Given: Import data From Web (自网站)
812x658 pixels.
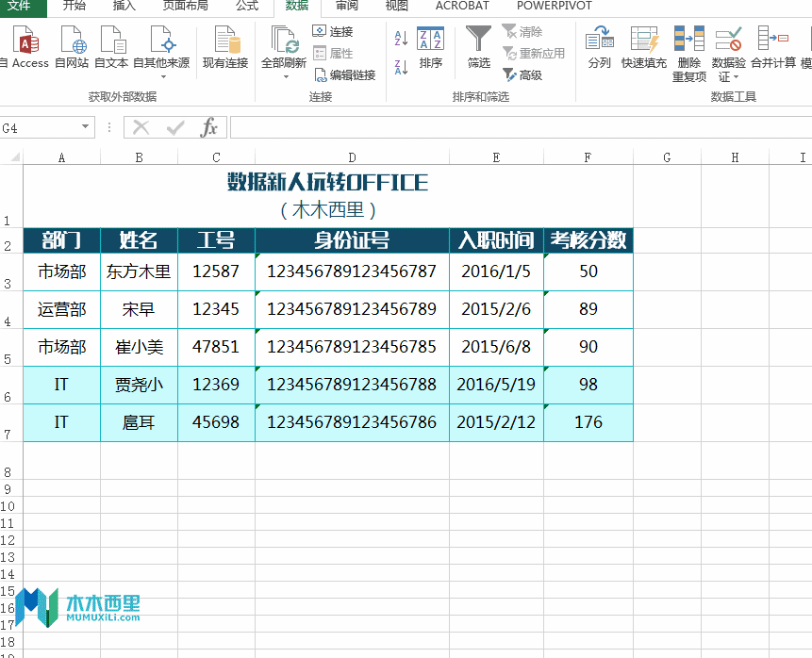Looking at the screenshot, I should click(x=72, y=48).
